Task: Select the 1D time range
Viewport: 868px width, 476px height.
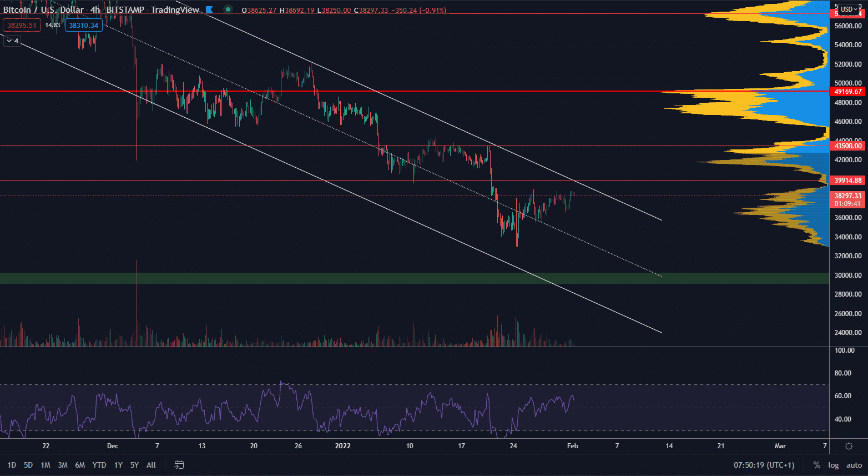Action: 12,465
